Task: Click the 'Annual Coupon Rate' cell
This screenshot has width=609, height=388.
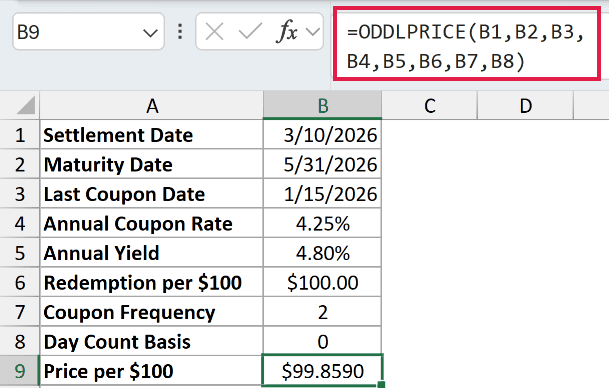Action: pos(152,223)
